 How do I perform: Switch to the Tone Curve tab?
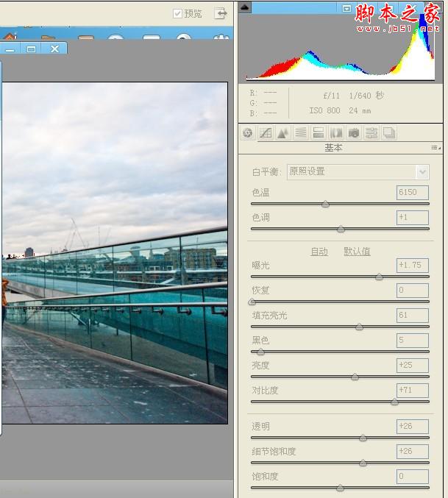(x=266, y=132)
